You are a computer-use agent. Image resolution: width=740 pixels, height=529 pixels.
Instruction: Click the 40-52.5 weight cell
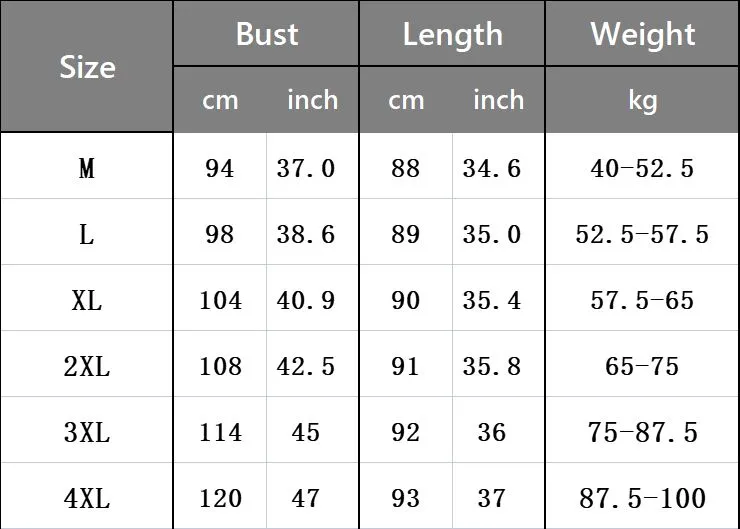[x=642, y=168]
